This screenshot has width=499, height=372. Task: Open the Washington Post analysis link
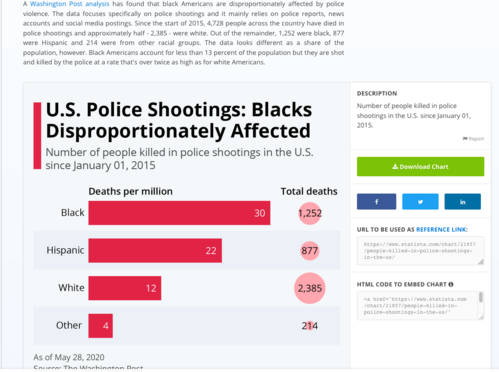pyautogui.click(x=69, y=4)
